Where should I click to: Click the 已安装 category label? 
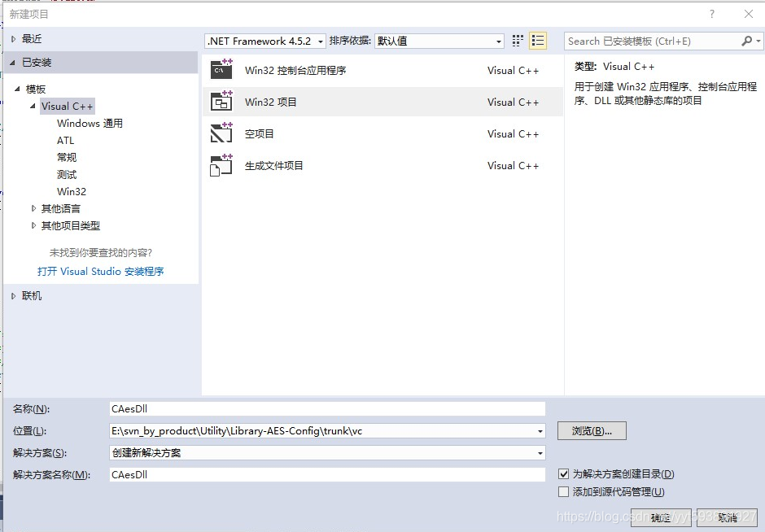tap(37, 63)
